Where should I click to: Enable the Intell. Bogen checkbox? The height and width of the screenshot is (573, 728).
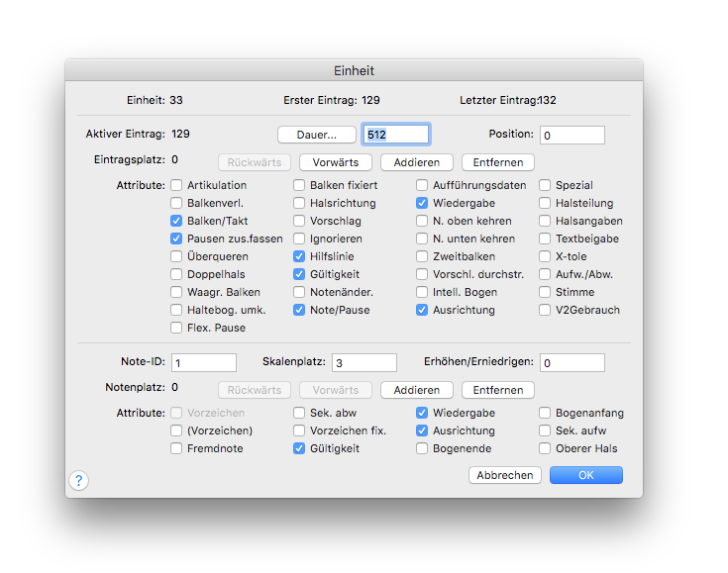click(x=422, y=292)
